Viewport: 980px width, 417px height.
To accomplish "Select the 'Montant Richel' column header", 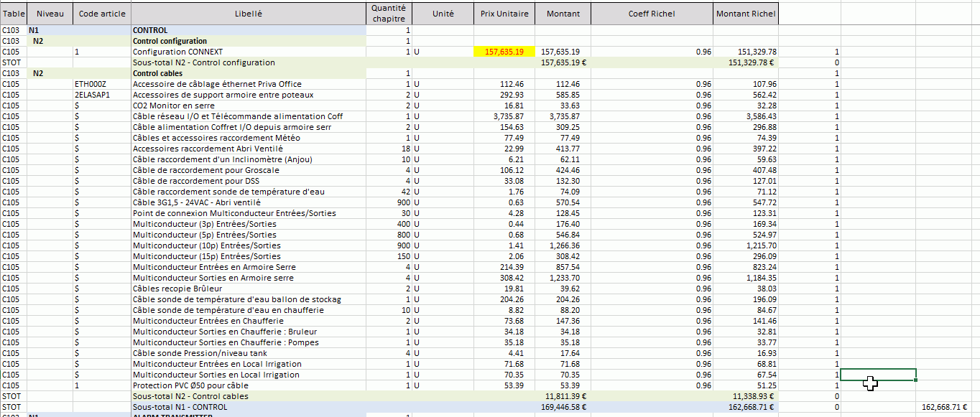I will [x=745, y=14].
